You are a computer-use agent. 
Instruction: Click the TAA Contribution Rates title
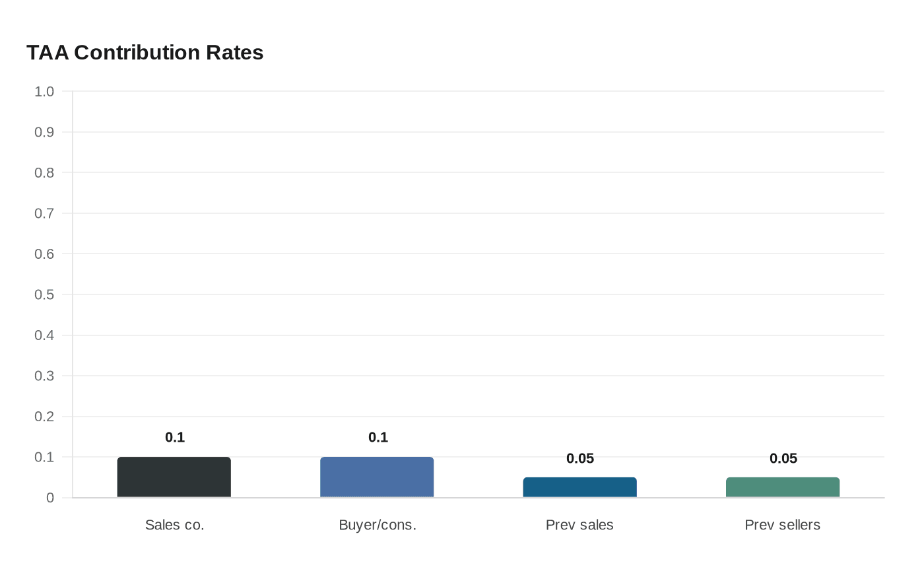[145, 52]
